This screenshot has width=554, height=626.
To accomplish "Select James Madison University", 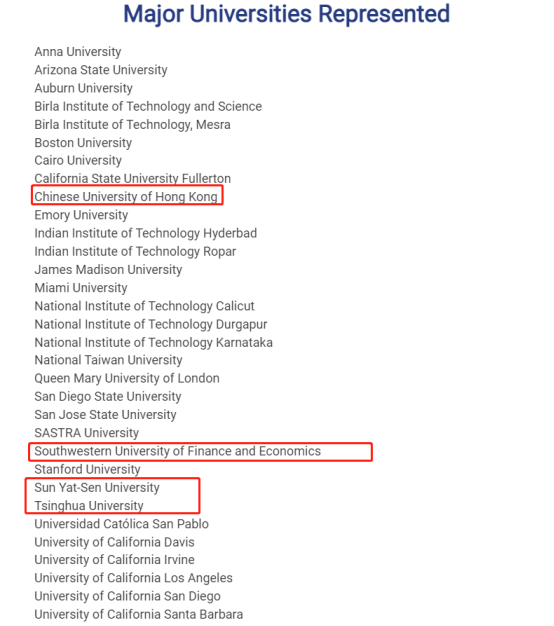I will (108, 270).
